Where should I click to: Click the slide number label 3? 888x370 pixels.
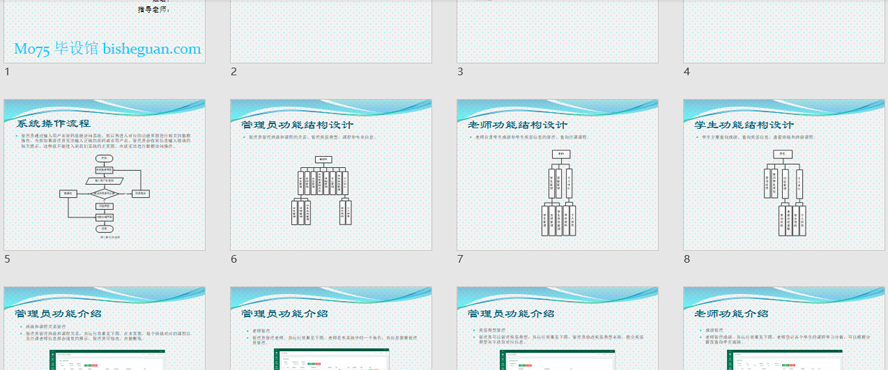tap(460, 71)
